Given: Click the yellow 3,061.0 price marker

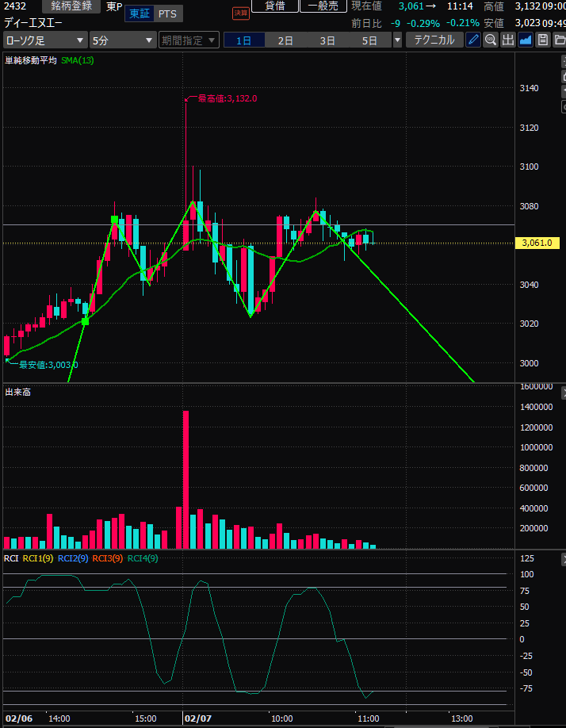Looking at the screenshot, I should point(536,243).
